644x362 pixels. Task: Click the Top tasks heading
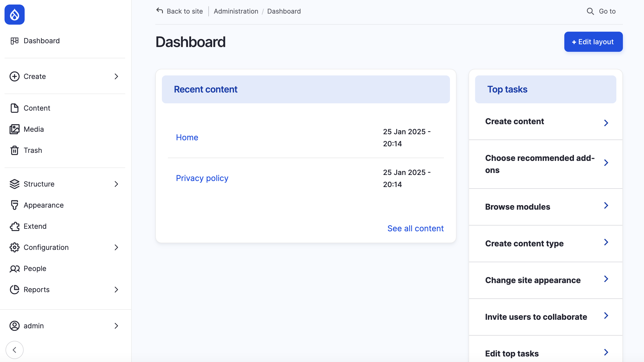click(507, 89)
